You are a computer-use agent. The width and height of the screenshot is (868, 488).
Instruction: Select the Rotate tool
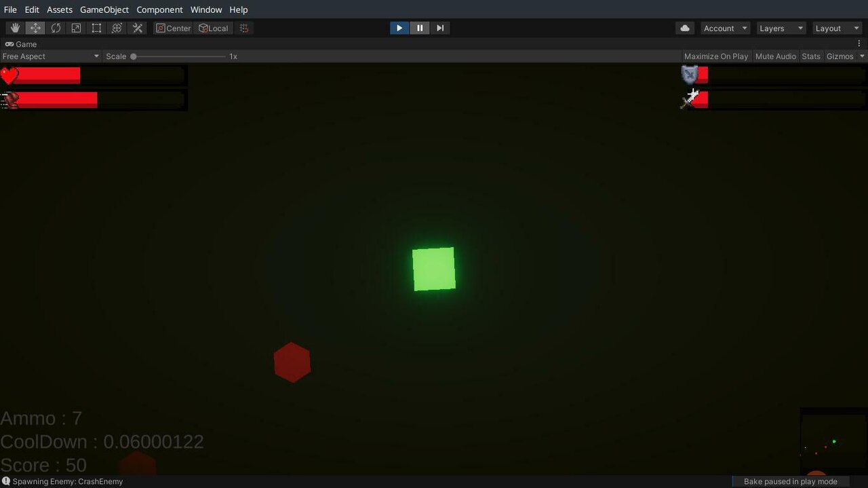[56, 28]
